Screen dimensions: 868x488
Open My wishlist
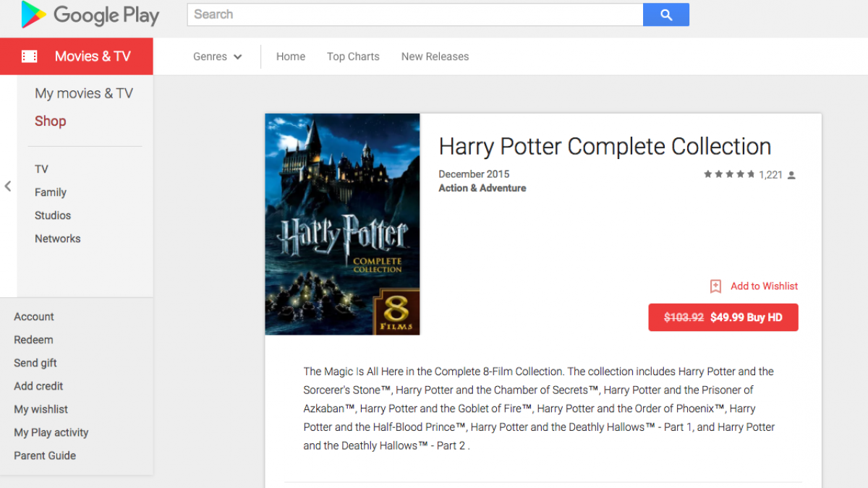(x=41, y=409)
